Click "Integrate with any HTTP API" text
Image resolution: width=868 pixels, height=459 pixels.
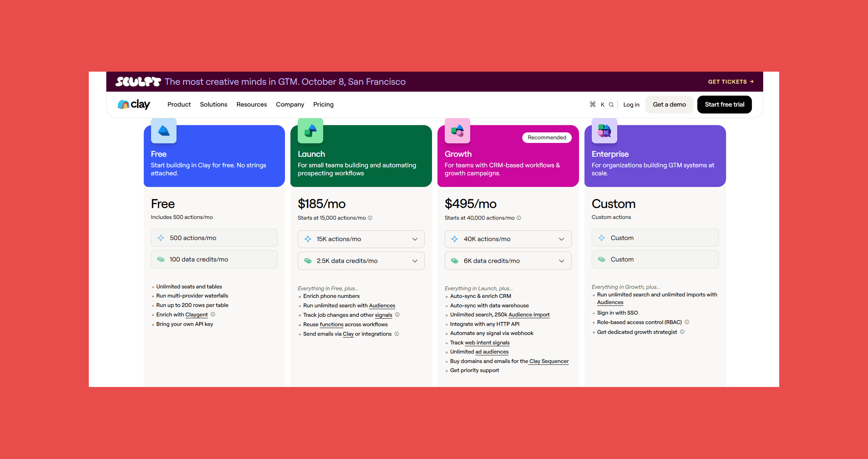click(x=485, y=324)
